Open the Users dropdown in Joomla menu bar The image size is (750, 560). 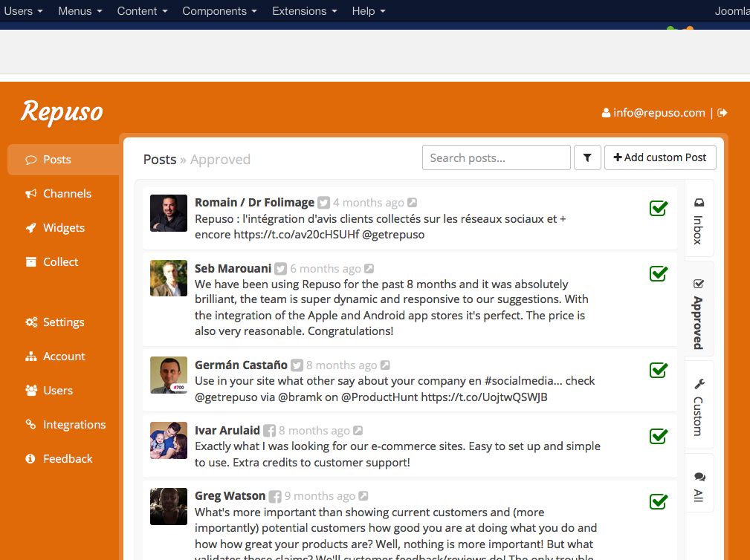(24, 11)
